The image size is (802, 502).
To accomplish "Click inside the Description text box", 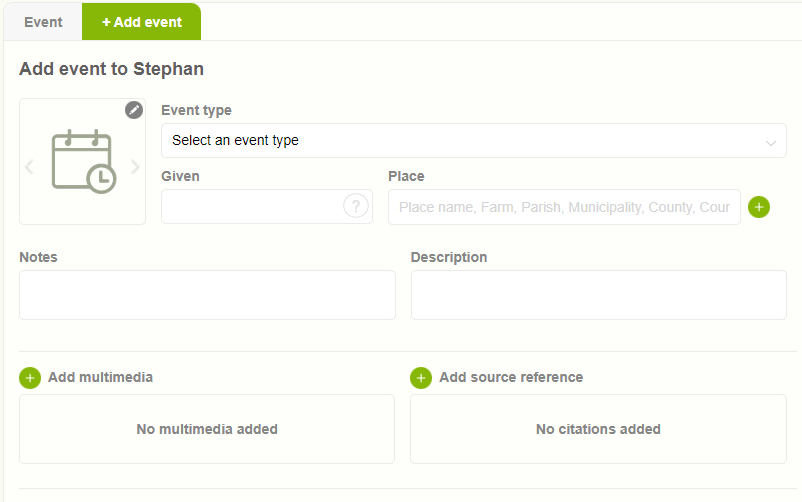I will (x=598, y=295).
